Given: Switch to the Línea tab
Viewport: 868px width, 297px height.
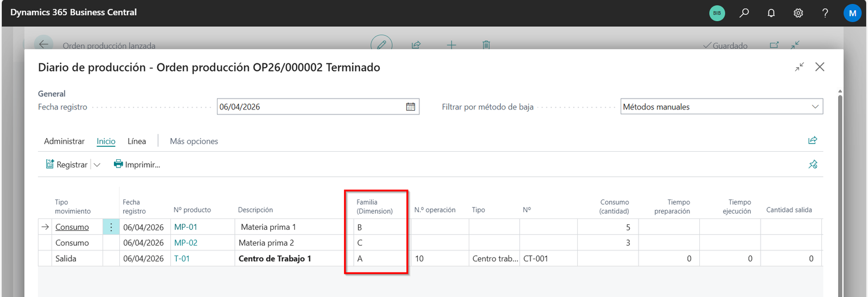Looking at the screenshot, I should pos(137,141).
